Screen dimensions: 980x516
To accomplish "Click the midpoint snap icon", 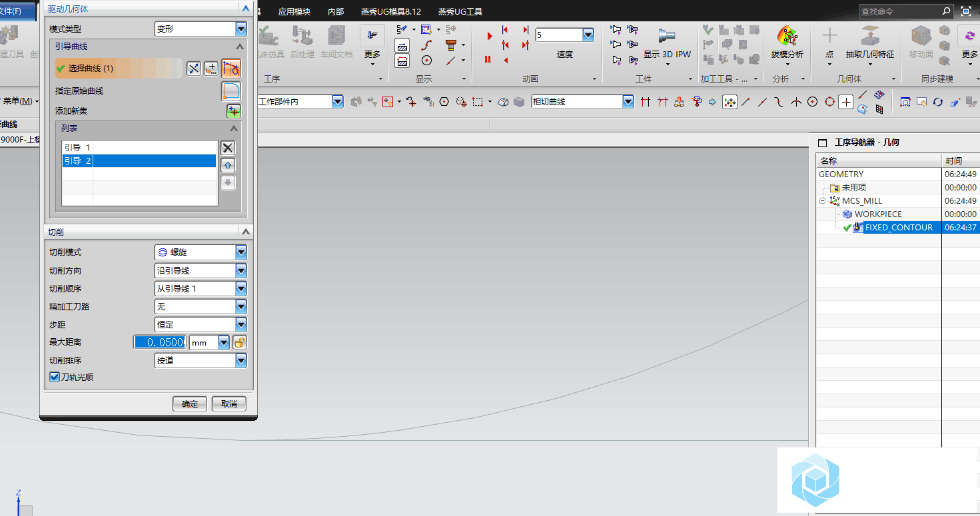I will click(763, 102).
